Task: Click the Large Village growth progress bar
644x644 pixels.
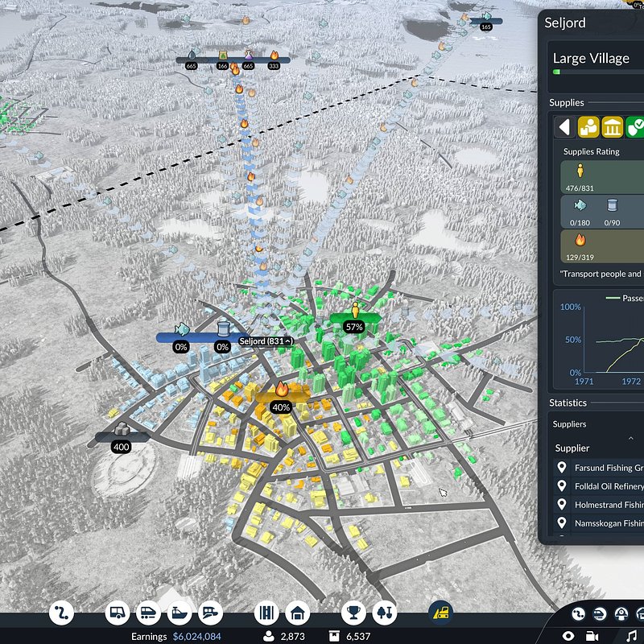Action: pyautogui.click(x=599, y=72)
